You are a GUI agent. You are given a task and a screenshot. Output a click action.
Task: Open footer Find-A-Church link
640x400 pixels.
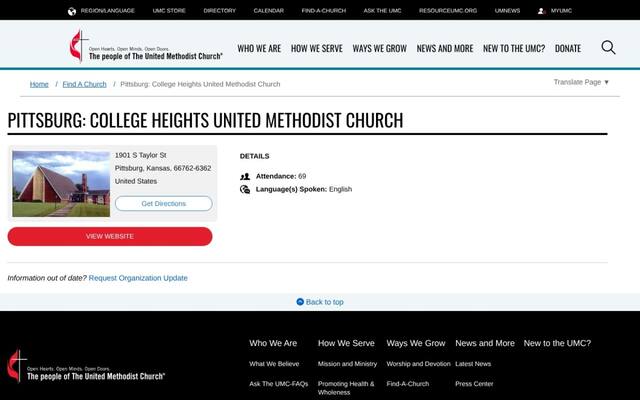pyautogui.click(x=408, y=384)
